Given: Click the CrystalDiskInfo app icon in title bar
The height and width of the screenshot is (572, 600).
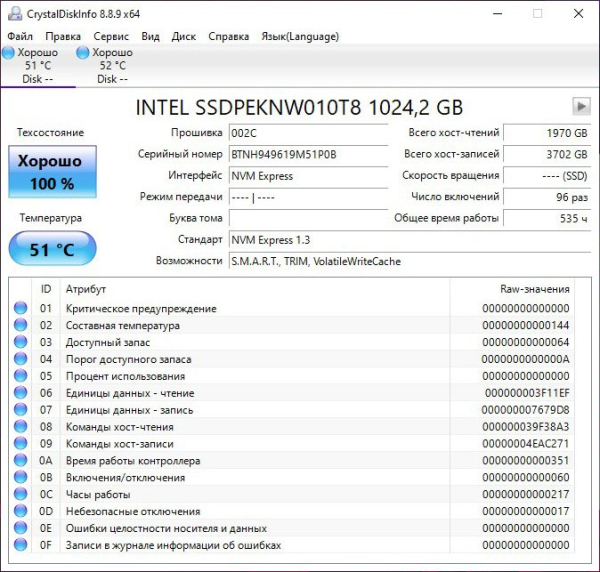Looking at the screenshot, I should coord(15,14).
